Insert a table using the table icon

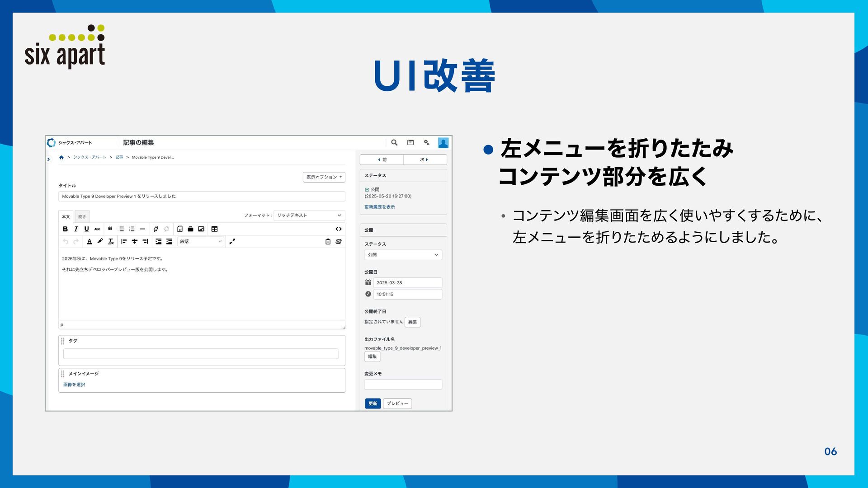click(215, 229)
